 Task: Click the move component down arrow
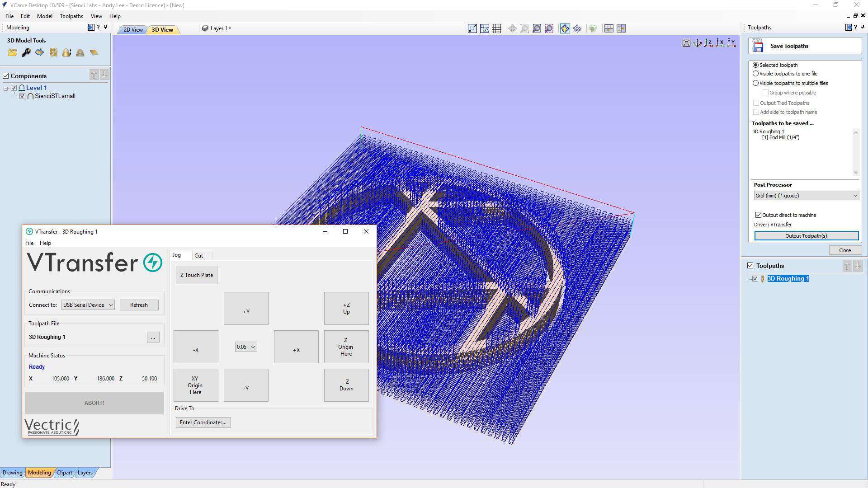click(x=104, y=75)
